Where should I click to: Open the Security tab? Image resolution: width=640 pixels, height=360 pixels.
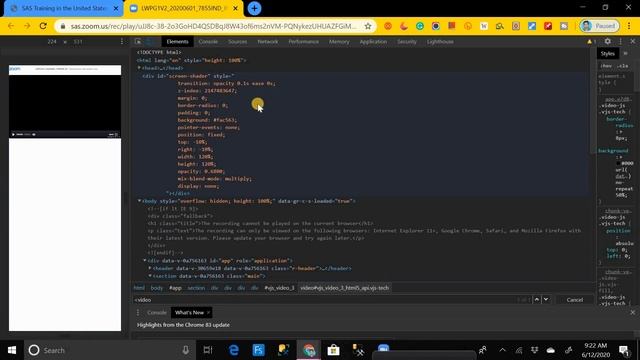coord(407,42)
